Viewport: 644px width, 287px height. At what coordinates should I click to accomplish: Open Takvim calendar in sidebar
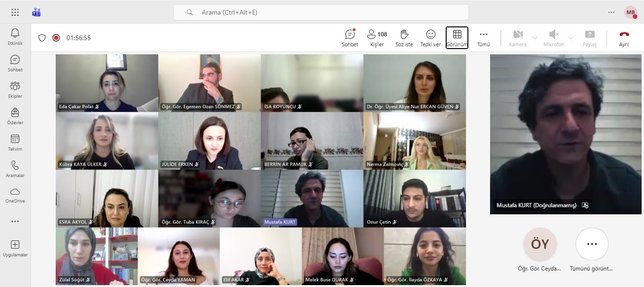[x=15, y=142]
